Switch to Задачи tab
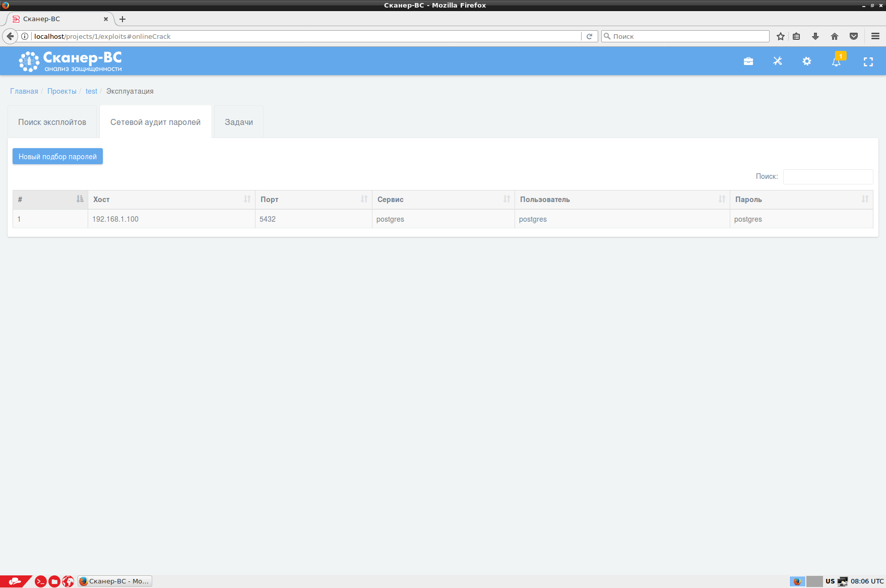This screenshot has width=886, height=588. click(239, 122)
